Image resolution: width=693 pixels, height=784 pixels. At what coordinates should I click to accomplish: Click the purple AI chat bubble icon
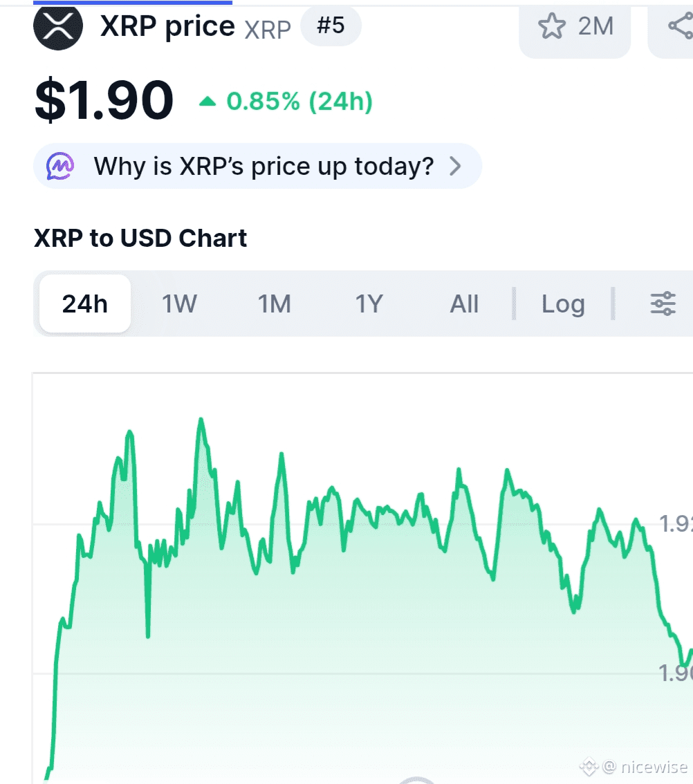pyautogui.click(x=60, y=166)
